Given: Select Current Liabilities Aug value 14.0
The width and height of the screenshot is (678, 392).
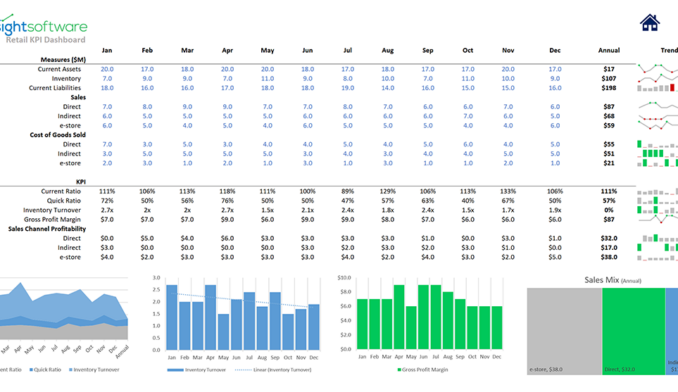Looking at the screenshot, I should point(387,88).
